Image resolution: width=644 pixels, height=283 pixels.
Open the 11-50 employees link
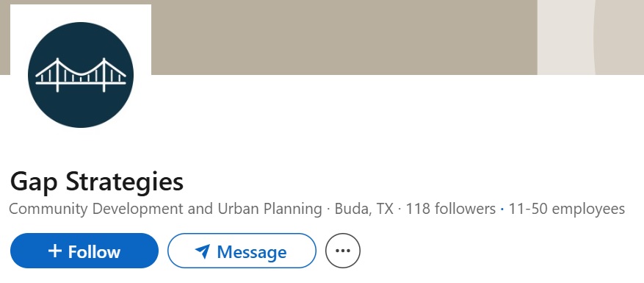click(x=567, y=209)
